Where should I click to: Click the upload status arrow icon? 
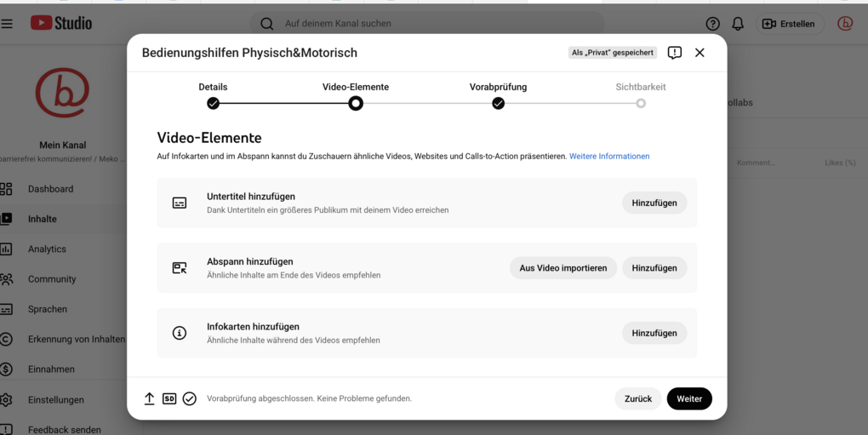pos(150,398)
